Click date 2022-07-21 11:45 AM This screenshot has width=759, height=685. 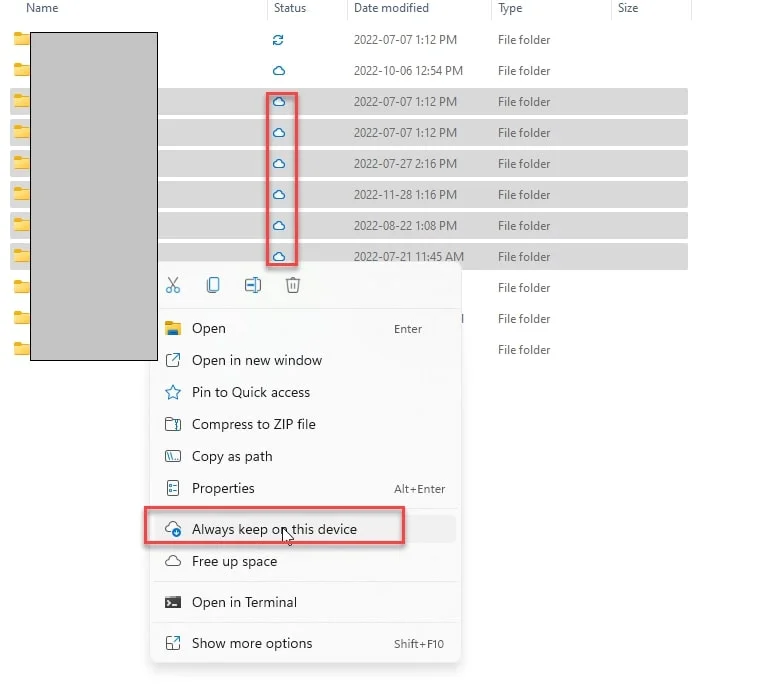pyautogui.click(x=409, y=257)
